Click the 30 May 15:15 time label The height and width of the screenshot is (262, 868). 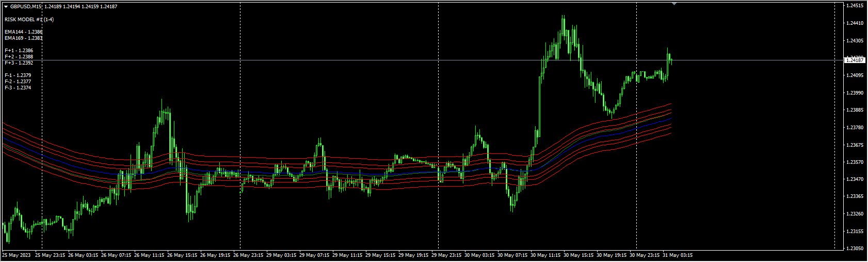[x=578, y=255]
